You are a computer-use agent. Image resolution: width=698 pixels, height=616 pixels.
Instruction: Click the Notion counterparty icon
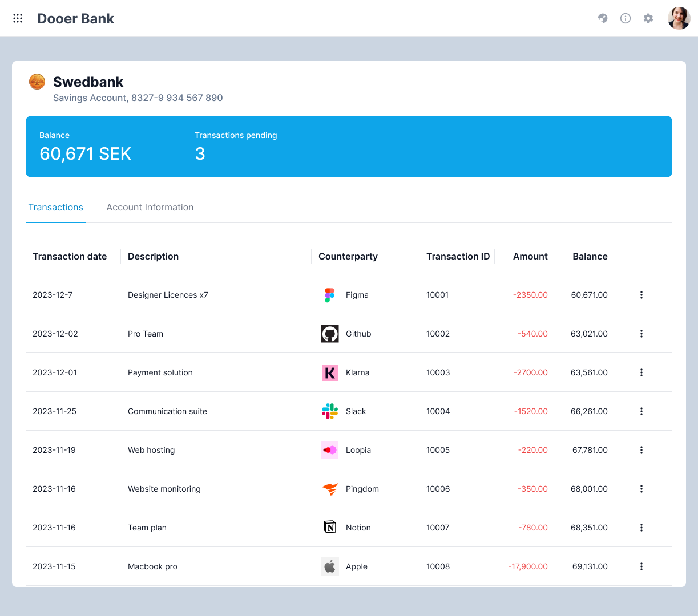pyautogui.click(x=330, y=528)
